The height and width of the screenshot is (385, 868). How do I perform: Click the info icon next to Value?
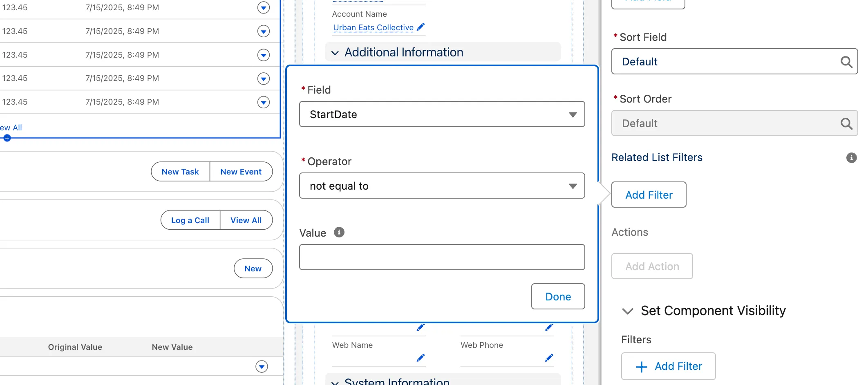pos(339,233)
